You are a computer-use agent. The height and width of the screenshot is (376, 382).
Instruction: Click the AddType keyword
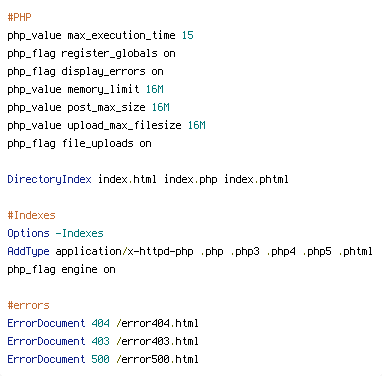[28, 251]
